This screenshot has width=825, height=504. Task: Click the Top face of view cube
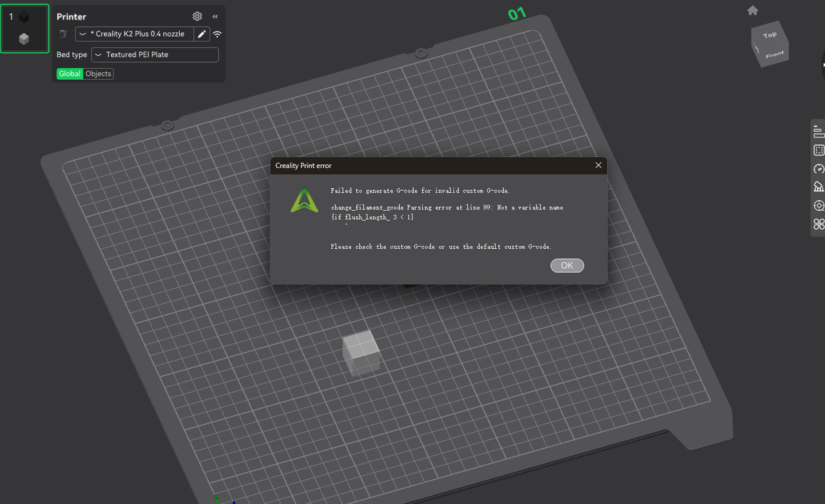click(x=770, y=35)
